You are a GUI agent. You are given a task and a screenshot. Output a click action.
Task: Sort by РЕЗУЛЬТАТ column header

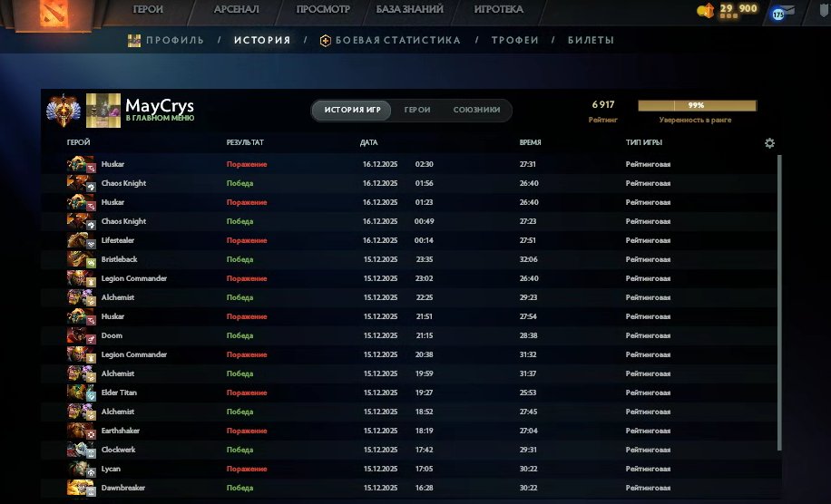click(245, 142)
